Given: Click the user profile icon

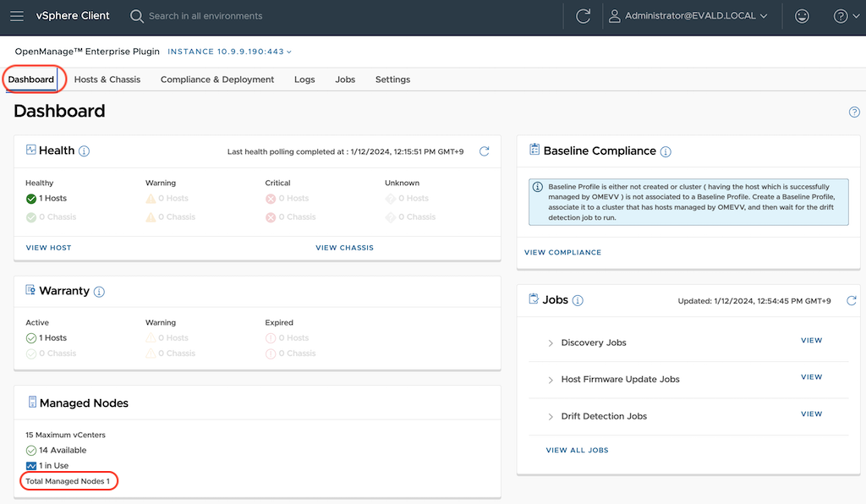Looking at the screenshot, I should [614, 16].
